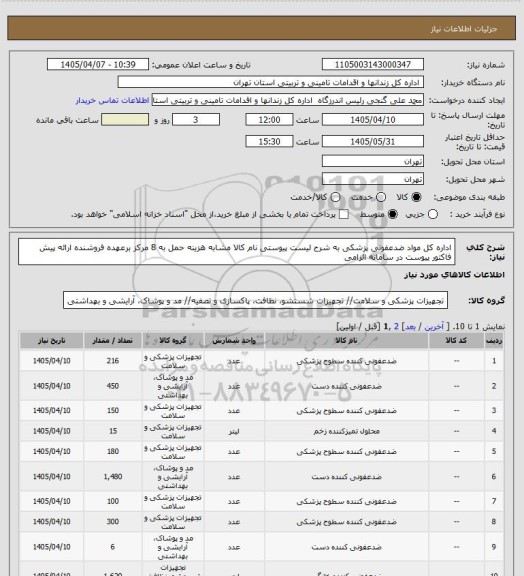Select the کالا/خدمت radio button
This screenshot has height=576, width=524.
335,197
